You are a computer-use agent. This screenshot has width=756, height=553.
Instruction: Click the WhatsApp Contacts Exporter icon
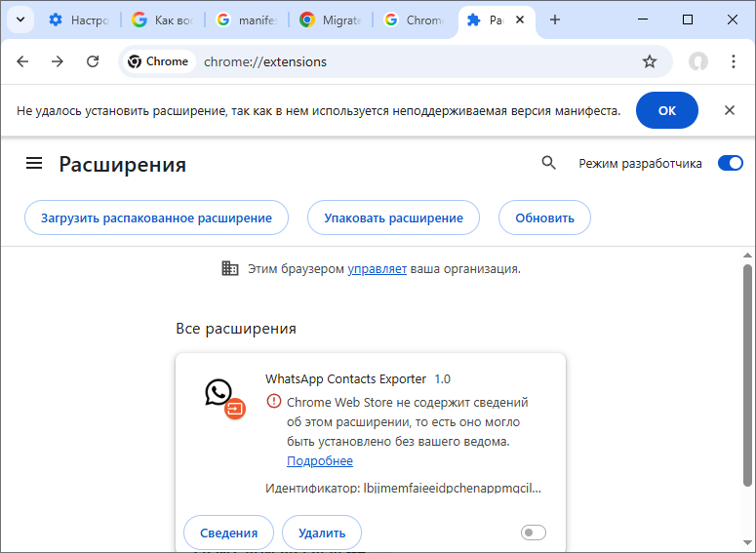pos(224,398)
